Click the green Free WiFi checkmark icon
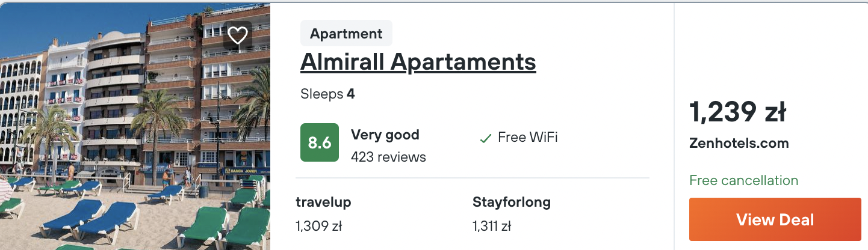 click(485, 138)
